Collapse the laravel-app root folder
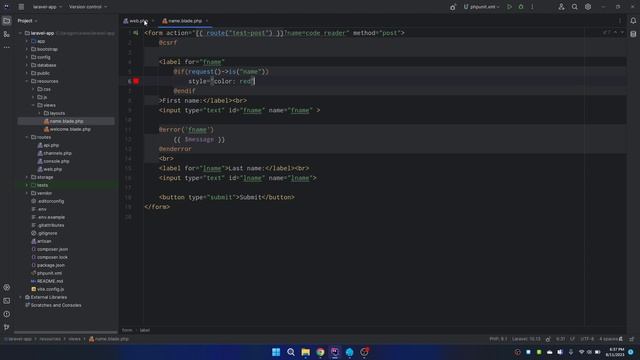This screenshot has width=640, height=360. (x=20, y=33)
